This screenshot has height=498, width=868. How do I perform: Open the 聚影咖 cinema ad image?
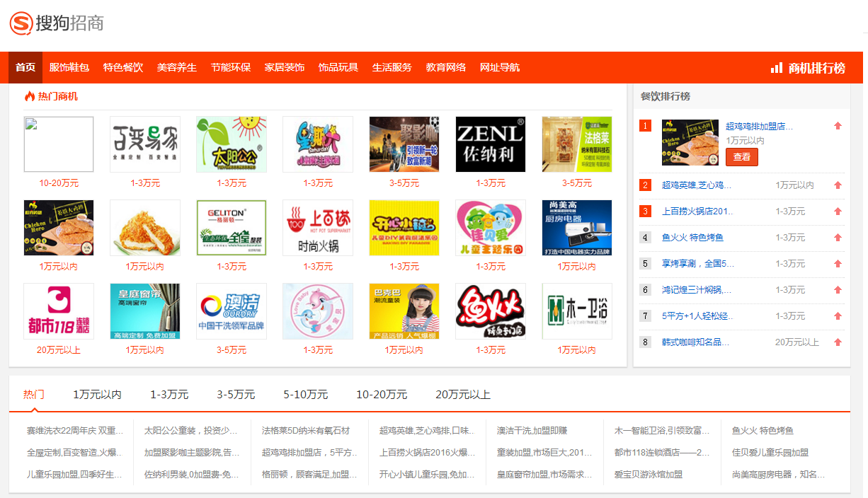pyautogui.click(x=404, y=144)
